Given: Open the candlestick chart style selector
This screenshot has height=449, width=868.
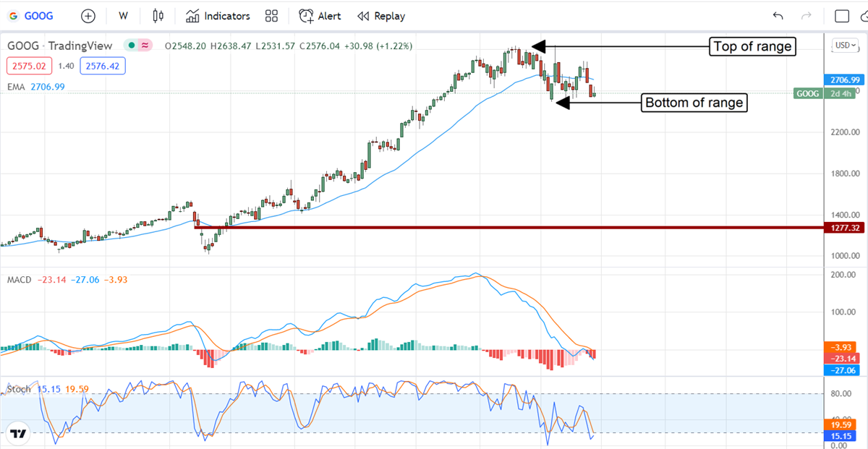Looking at the screenshot, I should [x=158, y=16].
